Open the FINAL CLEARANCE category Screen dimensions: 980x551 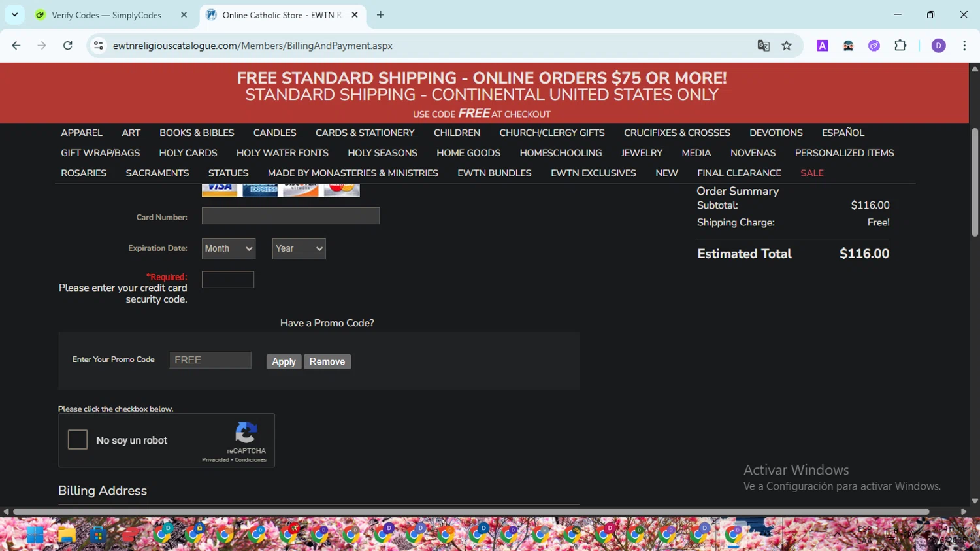pos(739,173)
